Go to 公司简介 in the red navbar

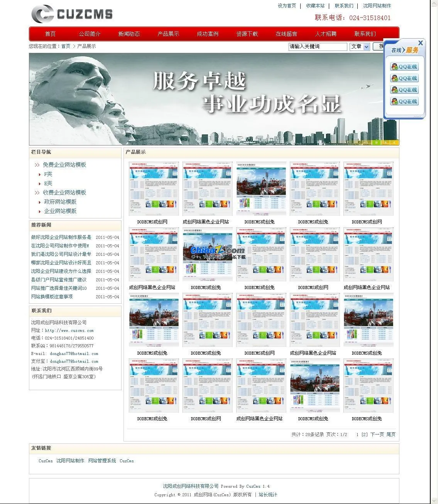[90, 34]
